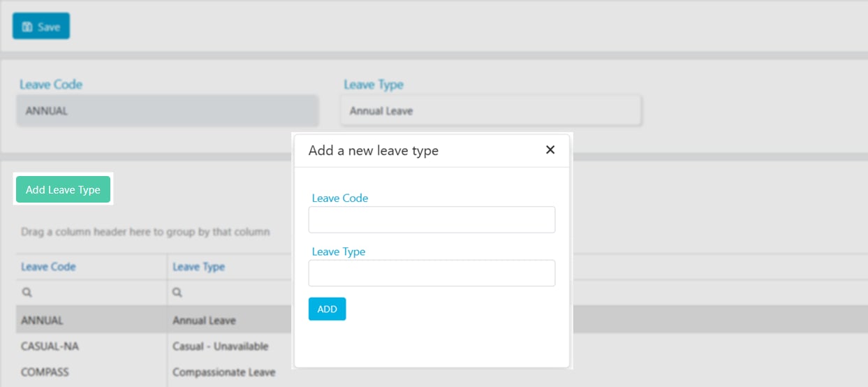
Task: Click the ADD button in dialog
Action: coord(327,309)
